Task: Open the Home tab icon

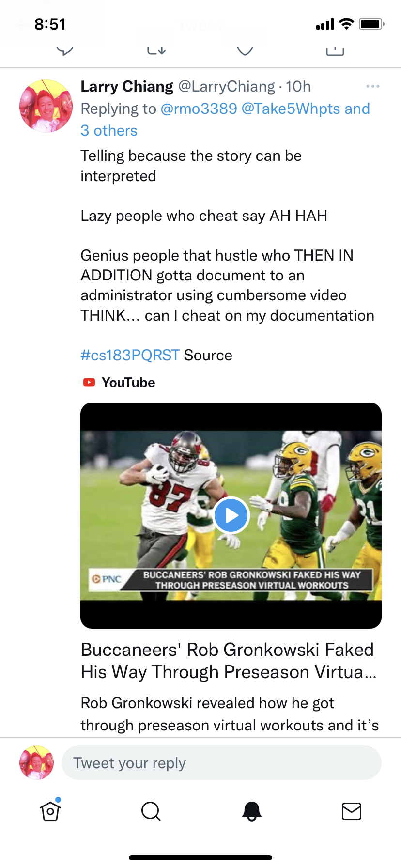Action: point(50,811)
